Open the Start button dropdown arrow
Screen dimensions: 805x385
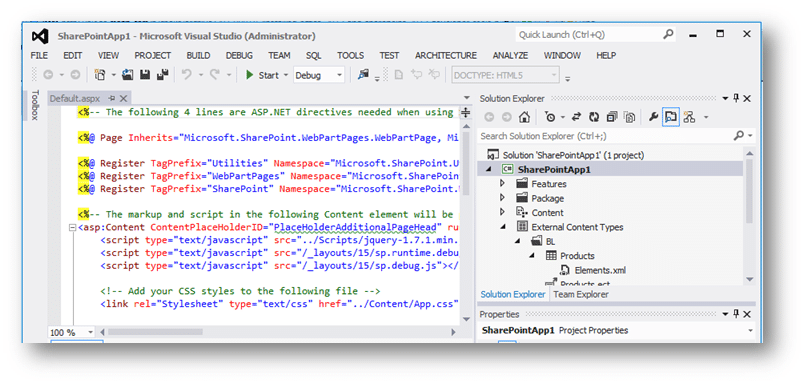[285, 75]
